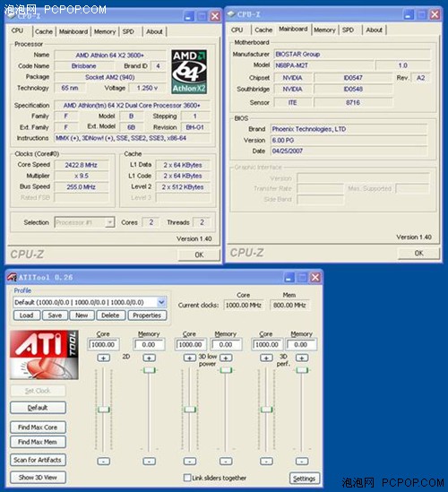Click the ATI Tool logo image
Viewport: 448px width, 492px height.
click(44, 355)
